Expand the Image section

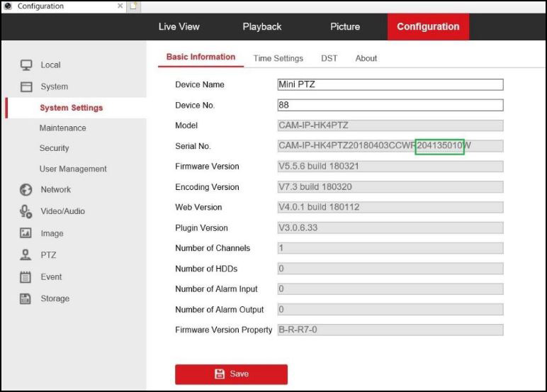tap(52, 233)
